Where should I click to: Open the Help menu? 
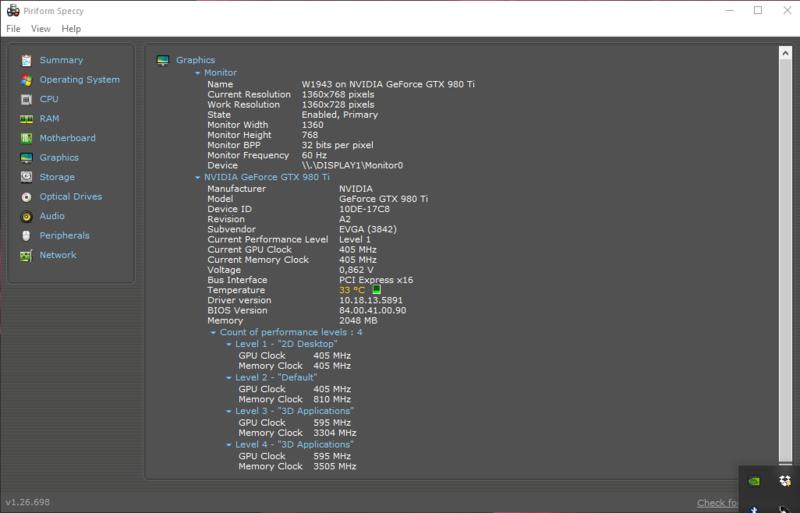click(71, 29)
